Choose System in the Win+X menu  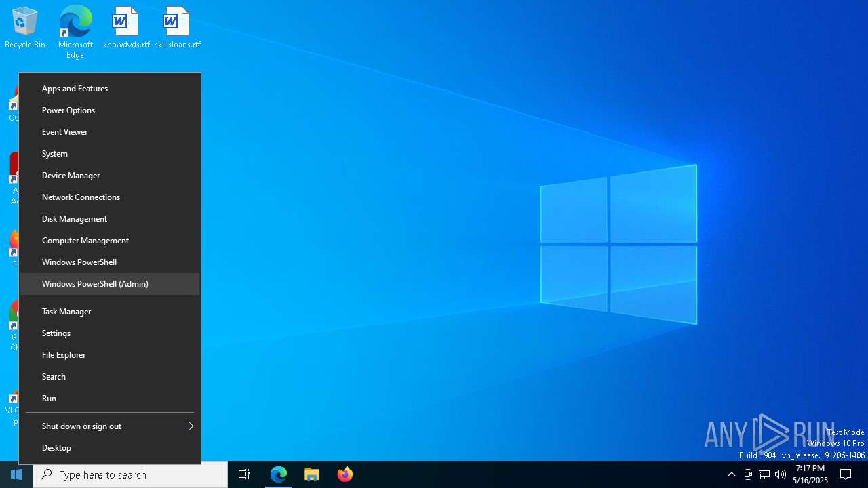(110, 154)
